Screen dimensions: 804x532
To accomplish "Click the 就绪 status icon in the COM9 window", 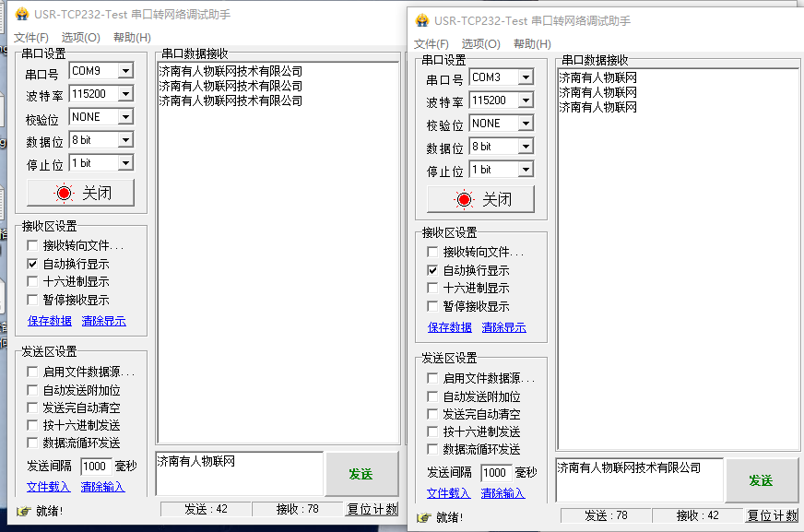I will point(23,511).
